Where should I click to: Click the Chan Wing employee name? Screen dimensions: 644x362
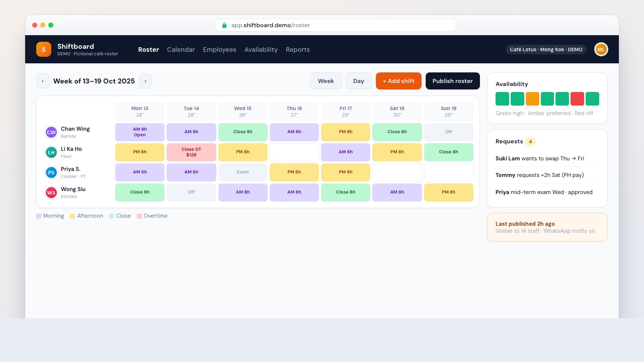point(75,129)
